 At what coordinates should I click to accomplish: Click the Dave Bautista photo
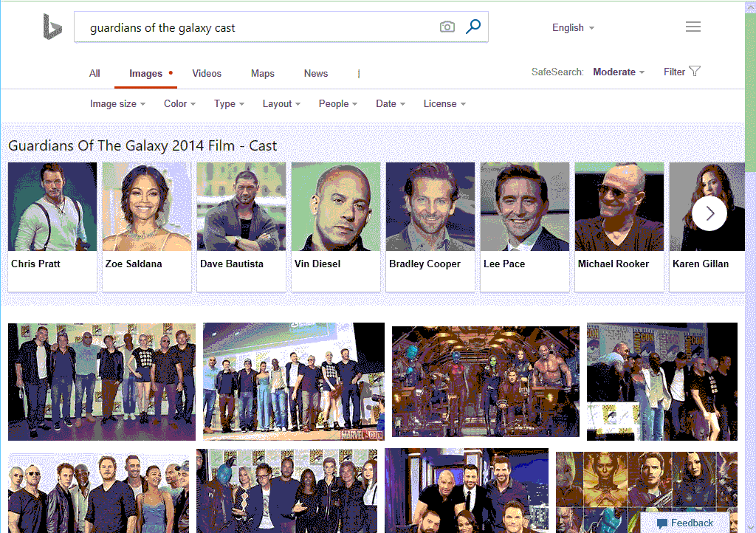[x=241, y=206]
